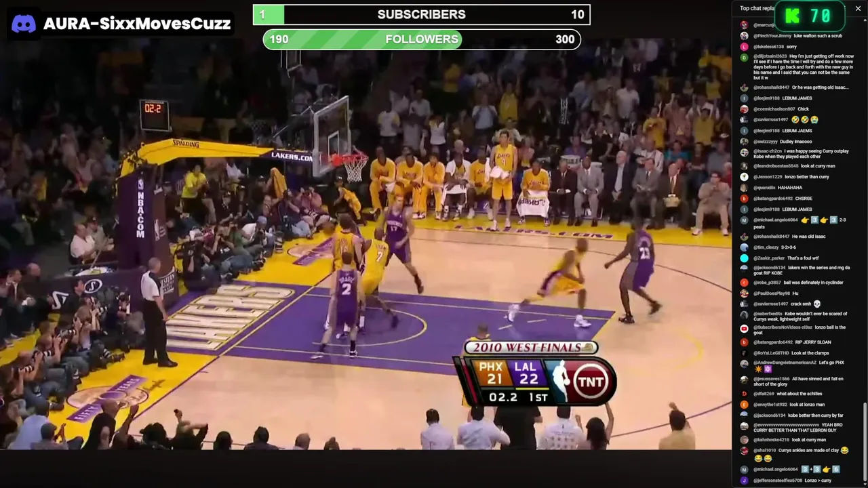This screenshot has width=868, height=488.
Task: Click avatar of @PaulDoesPlay98
Action: point(744,293)
